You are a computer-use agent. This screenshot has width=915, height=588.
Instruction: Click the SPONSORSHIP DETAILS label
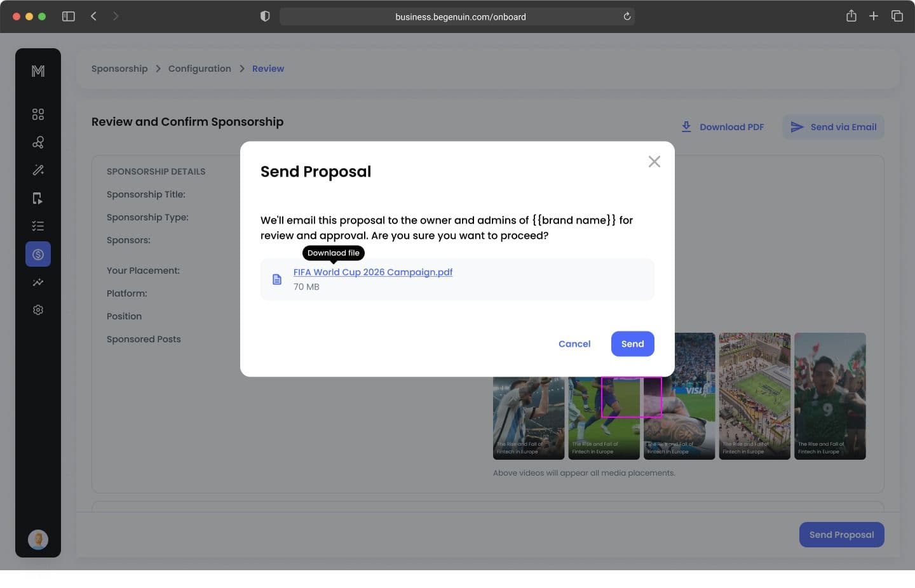coord(156,171)
